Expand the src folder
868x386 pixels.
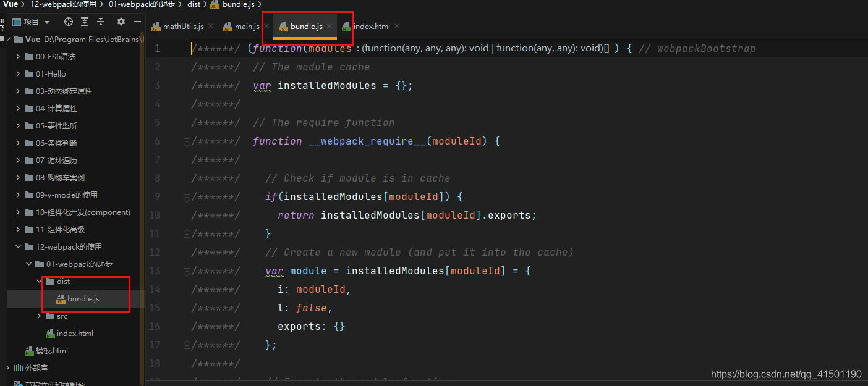tap(39, 316)
